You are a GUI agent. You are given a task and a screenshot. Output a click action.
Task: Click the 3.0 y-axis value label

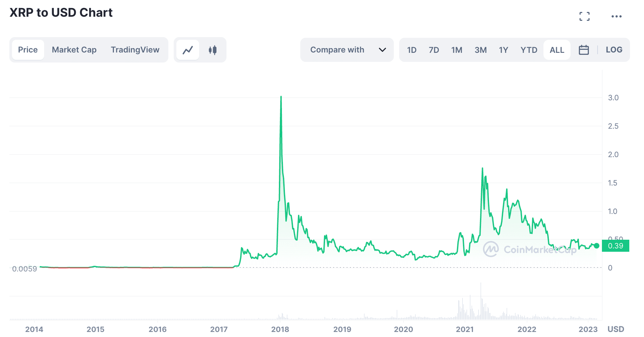point(613,98)
